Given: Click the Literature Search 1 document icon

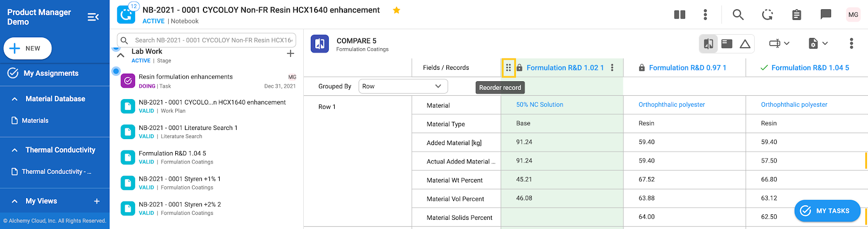Looking at the screenshot, I should click(127, 132).
